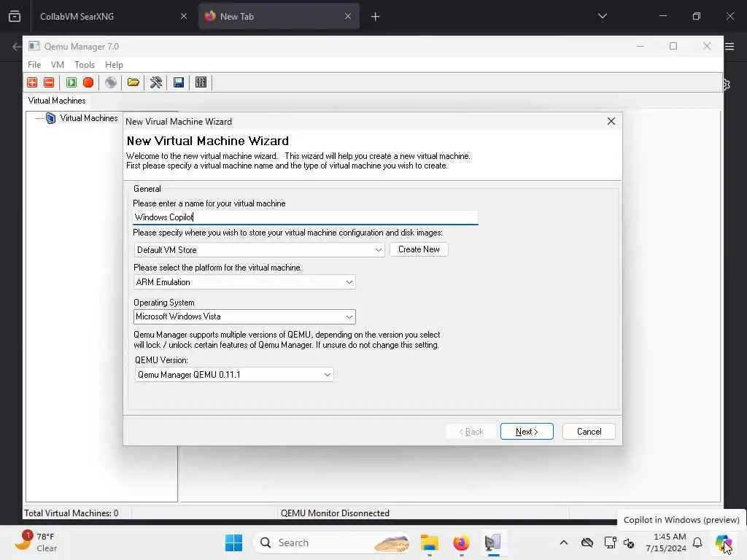Click the browser recent tabs icon at top left

[15, 16]
